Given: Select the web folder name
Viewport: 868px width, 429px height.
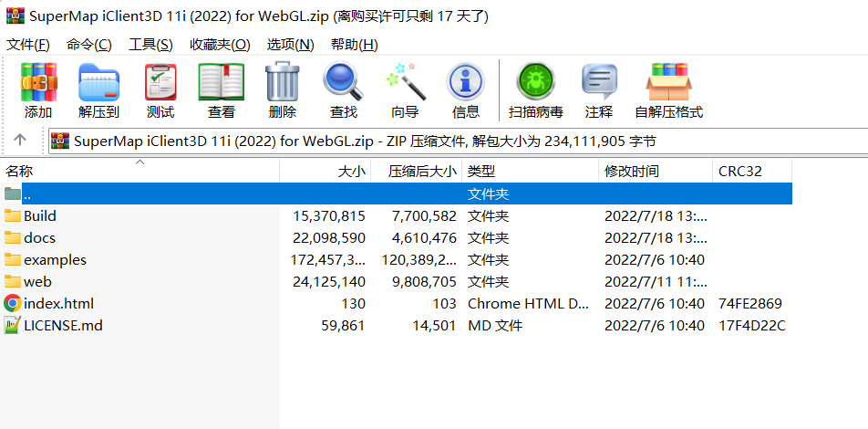Looking at the screenshot, I should pyautogui.click(x=37, y=281).
